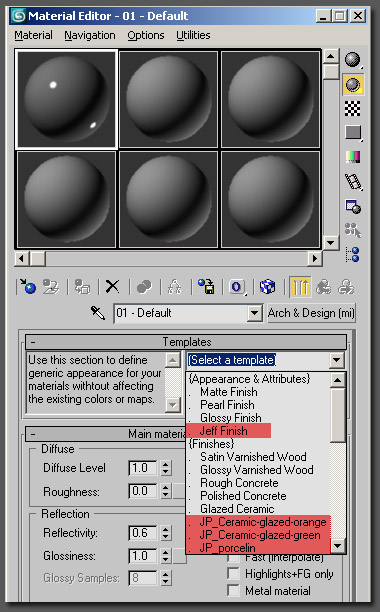Toggle Show Map in Viewport cube icon
Image resolution: width=380 pixels, height=612 pixels.
click(268, 287)
